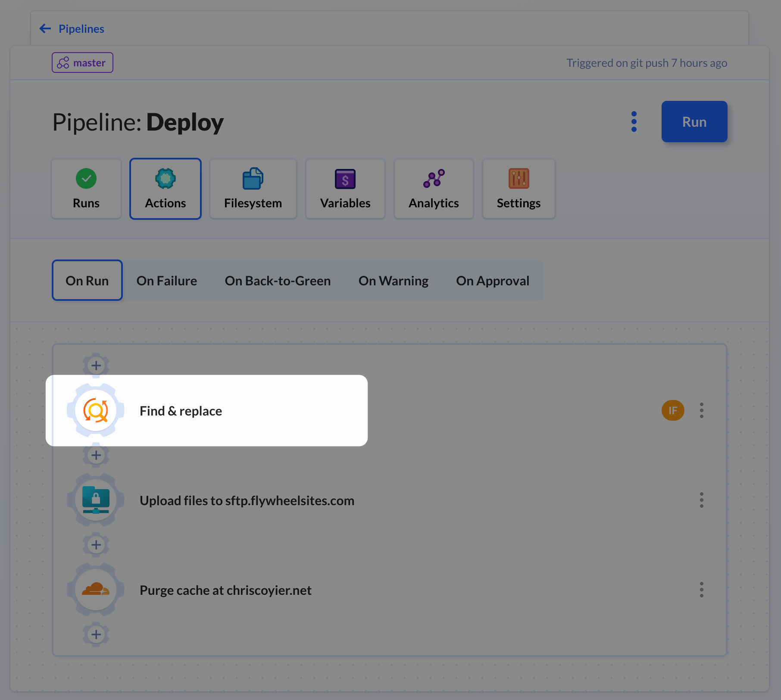Open the Analytics tab
Image resolution: width=781 pixels, height=700 pixels.
pos(434,189)
